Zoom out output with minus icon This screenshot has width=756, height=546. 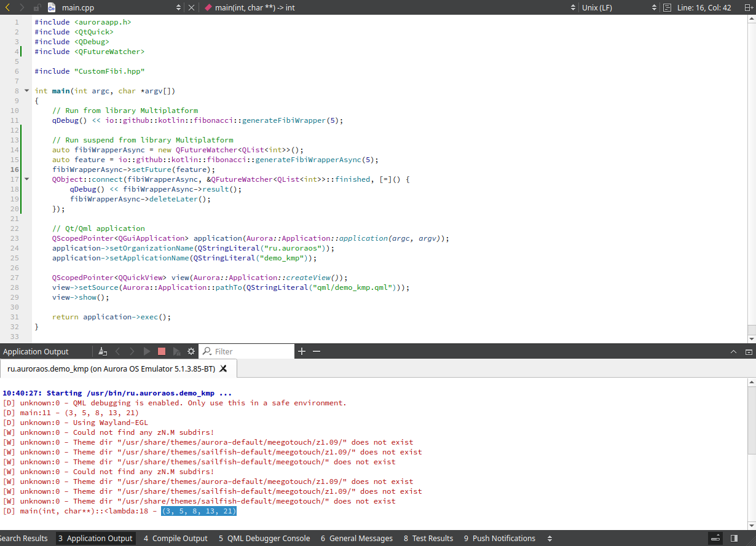point(317,351)
